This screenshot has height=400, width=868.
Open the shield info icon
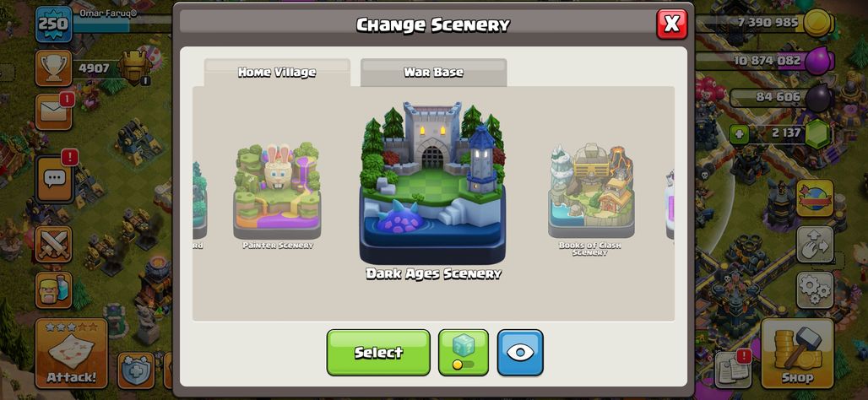pos(136,370)
